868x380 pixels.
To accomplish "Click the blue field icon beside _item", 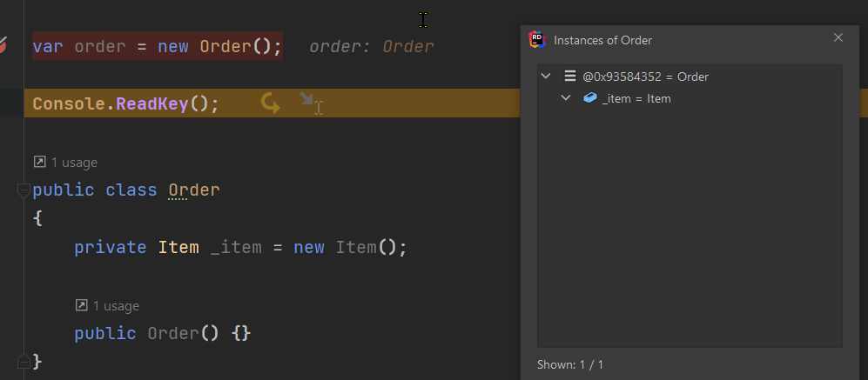I will 590,98.
